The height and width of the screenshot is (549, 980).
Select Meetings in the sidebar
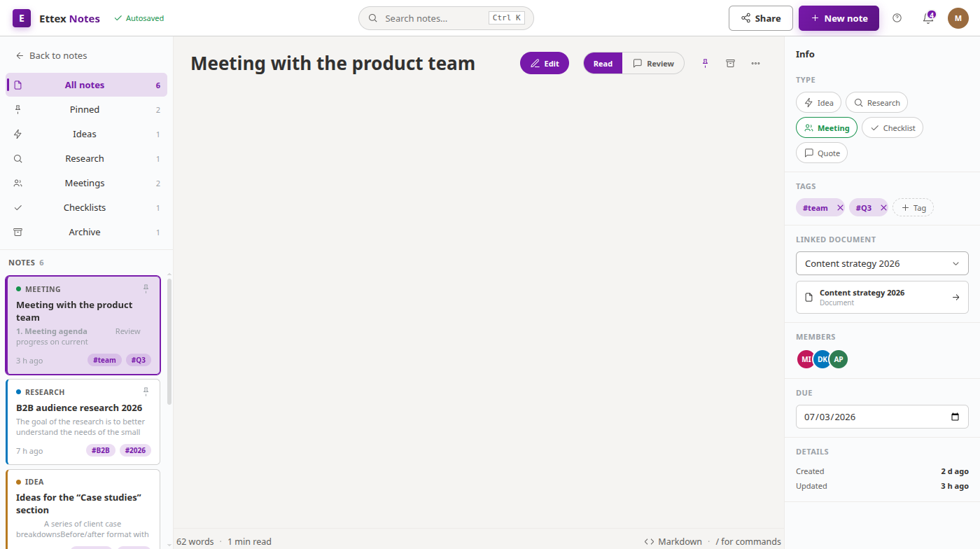[x=86, y=183]
